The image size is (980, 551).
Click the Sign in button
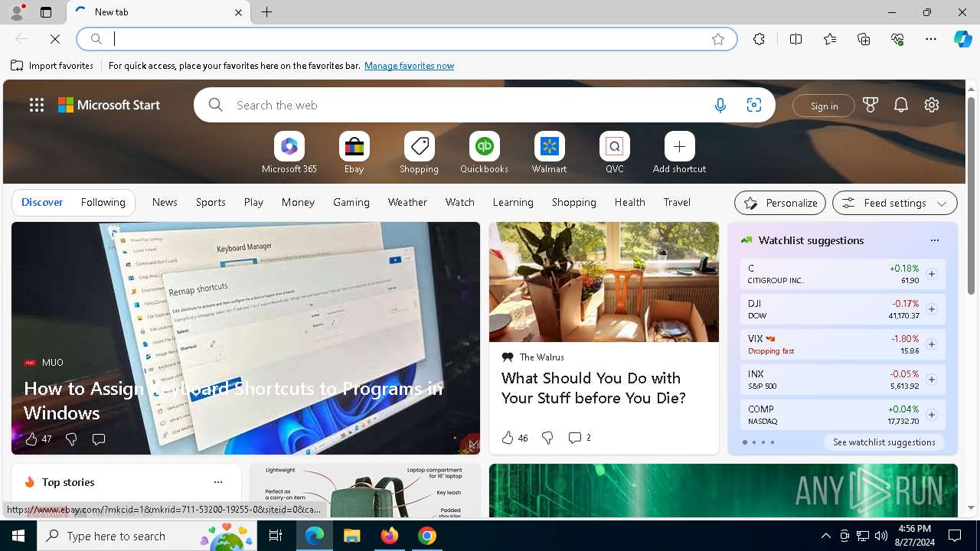824,106
